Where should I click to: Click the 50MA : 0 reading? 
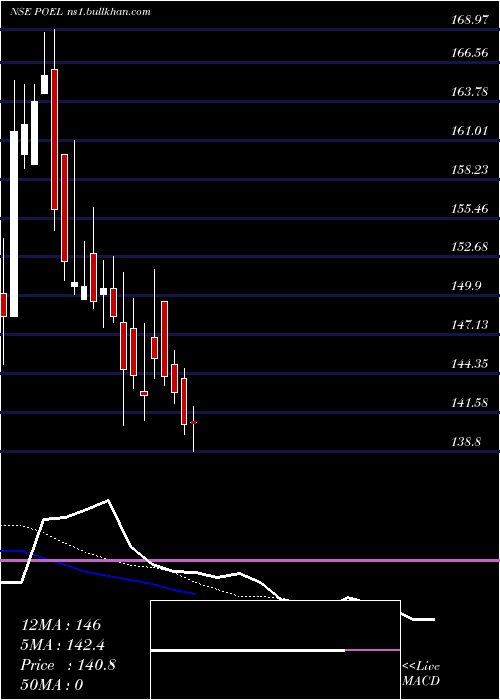(52, 685)
